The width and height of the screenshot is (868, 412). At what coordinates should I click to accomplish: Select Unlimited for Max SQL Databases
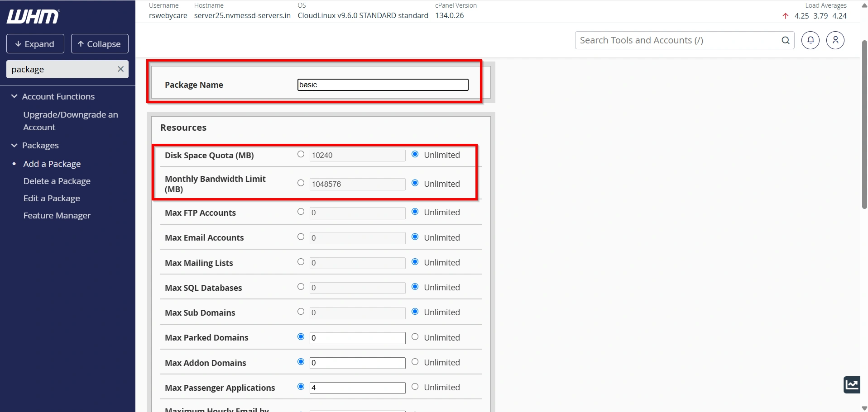point(415,287)
